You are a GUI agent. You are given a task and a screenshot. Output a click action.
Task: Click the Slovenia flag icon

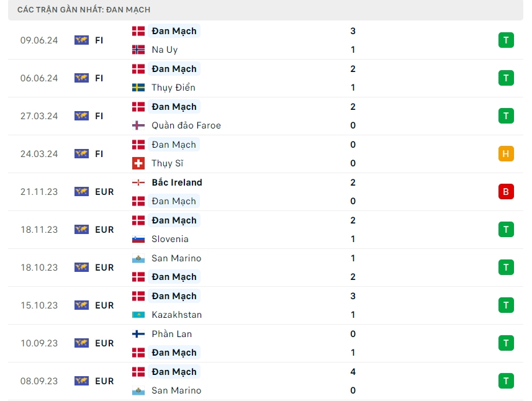pyautogui.click(x=138, y=239)
